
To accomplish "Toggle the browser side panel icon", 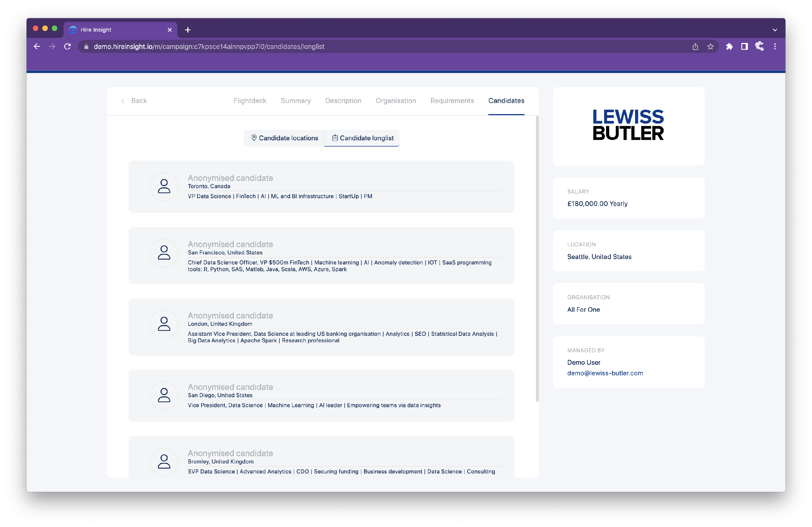I will 744,46.
